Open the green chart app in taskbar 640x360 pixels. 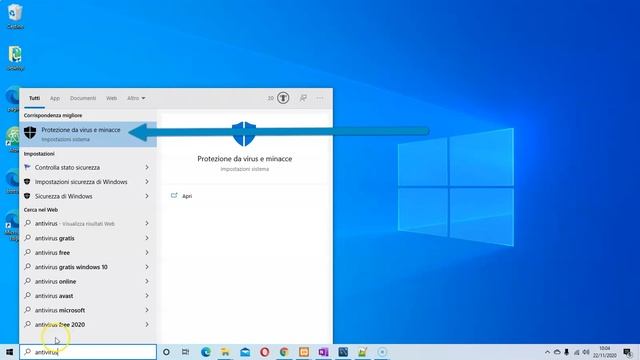point(362,352)
